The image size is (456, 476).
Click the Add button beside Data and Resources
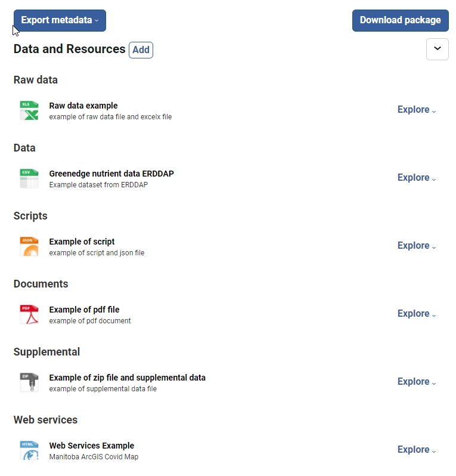pos(141,50)
